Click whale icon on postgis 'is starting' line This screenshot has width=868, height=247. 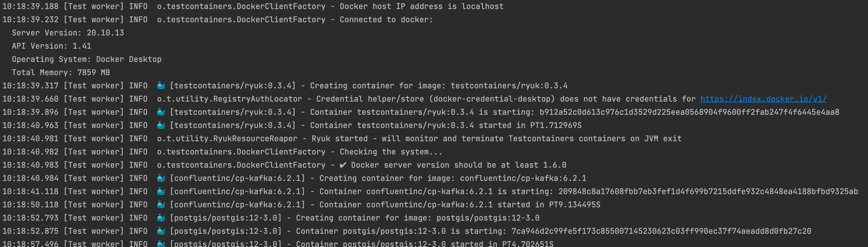[x=161, y=231]
